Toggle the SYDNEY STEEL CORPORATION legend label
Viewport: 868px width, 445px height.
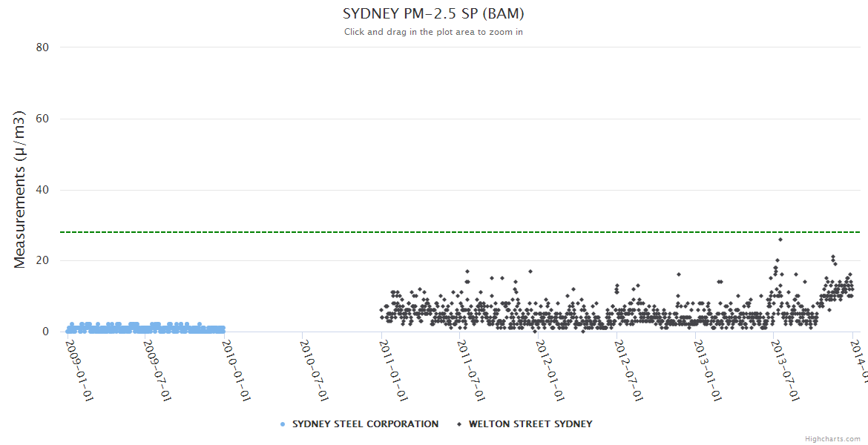[365, 424]
